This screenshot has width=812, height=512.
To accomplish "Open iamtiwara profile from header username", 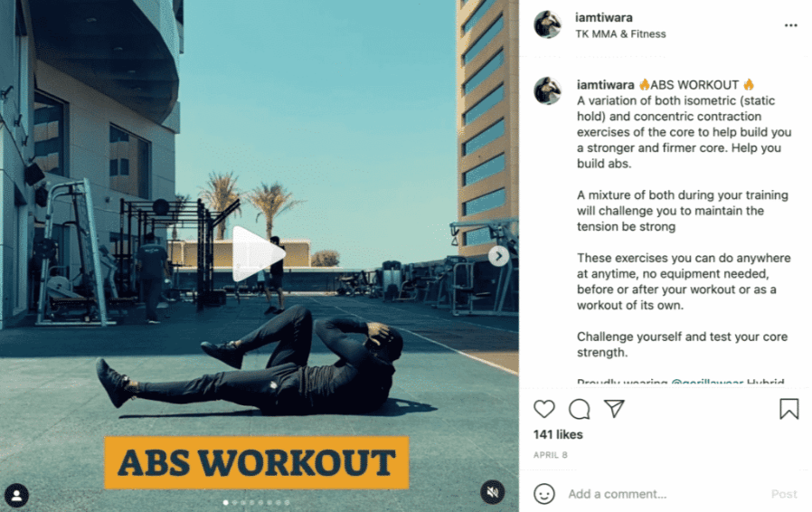I will pos(604,17).
